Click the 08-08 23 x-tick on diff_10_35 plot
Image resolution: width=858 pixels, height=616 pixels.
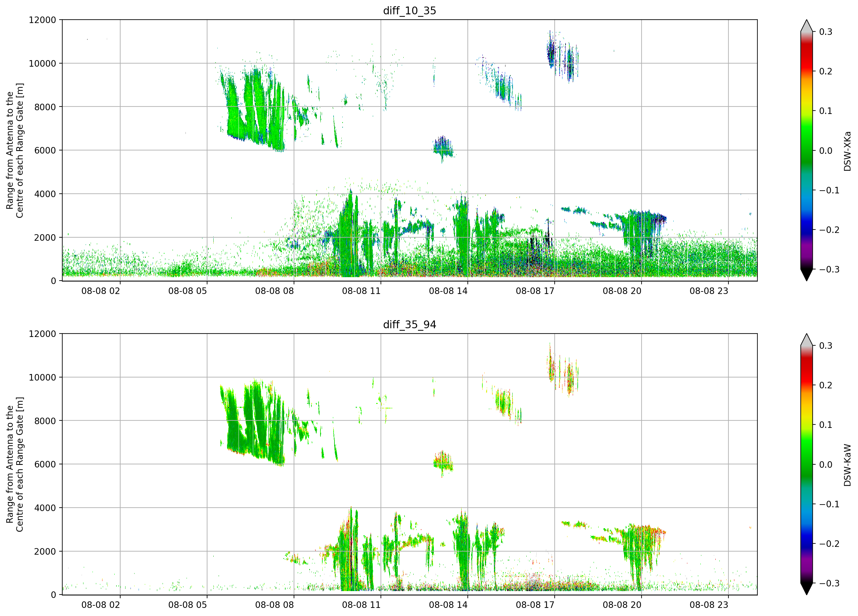[x=709, y=291]
